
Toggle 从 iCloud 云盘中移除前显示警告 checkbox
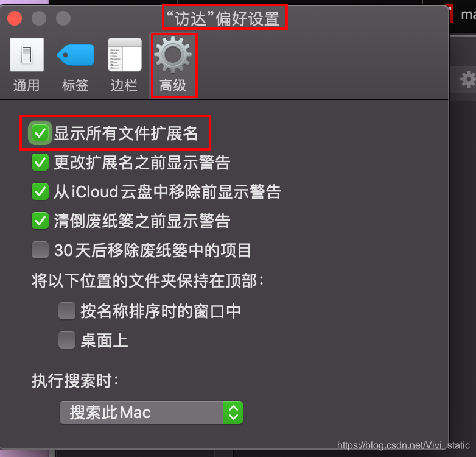click(40, 191)
